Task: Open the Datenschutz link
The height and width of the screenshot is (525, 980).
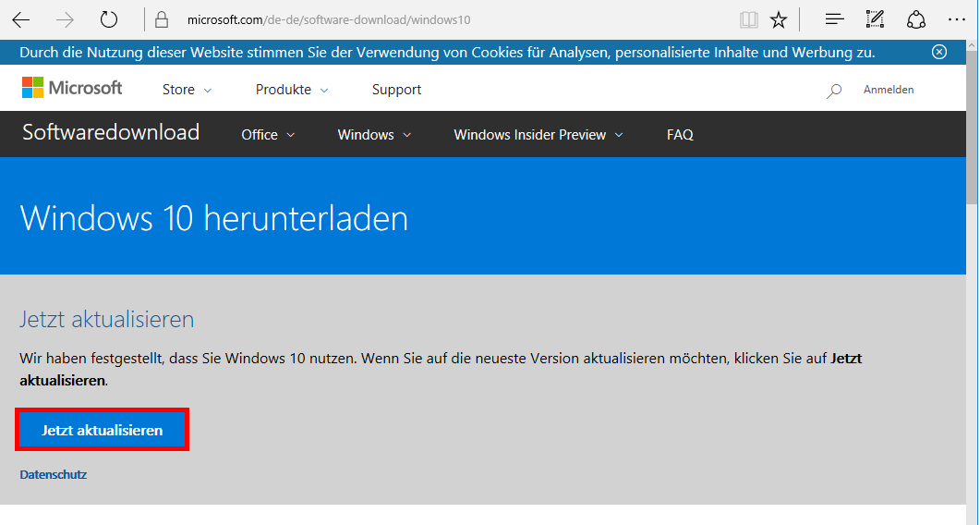Action: coord(54,475)
